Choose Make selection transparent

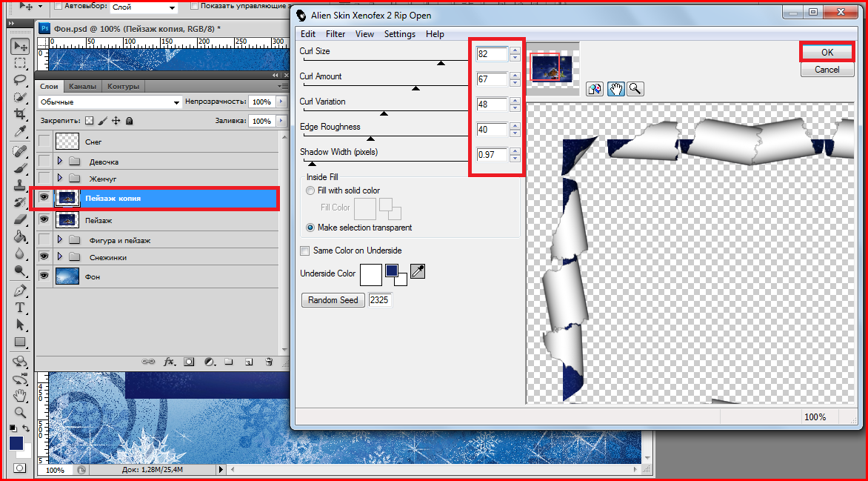tap(310, 228)
